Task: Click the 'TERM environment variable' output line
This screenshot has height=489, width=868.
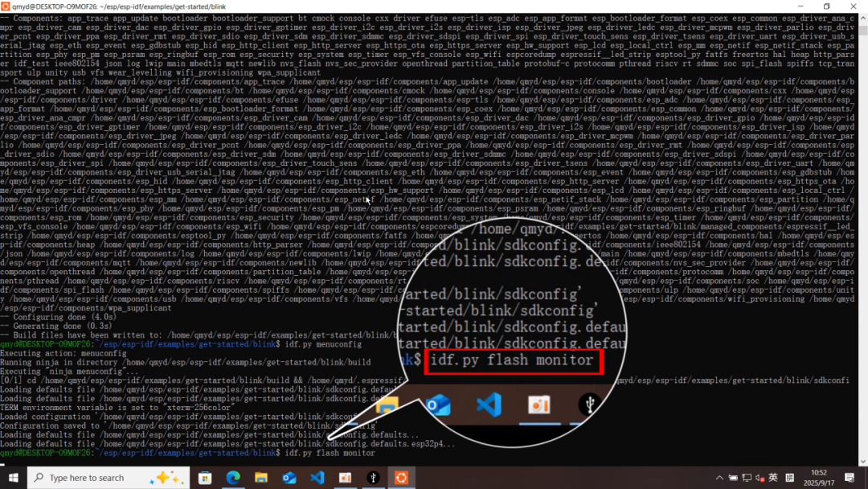Action: (117, 408)
